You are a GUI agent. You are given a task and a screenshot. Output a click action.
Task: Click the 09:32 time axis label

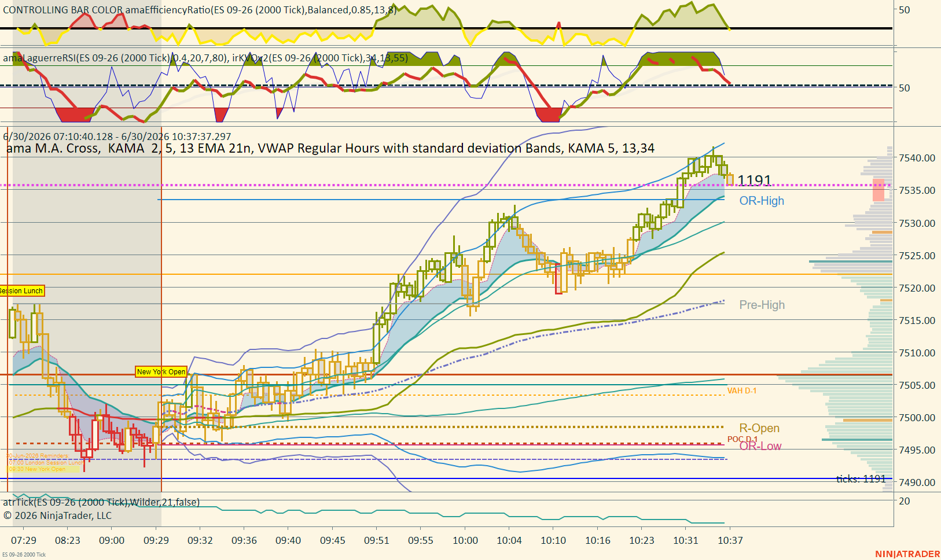coord(200,540)
